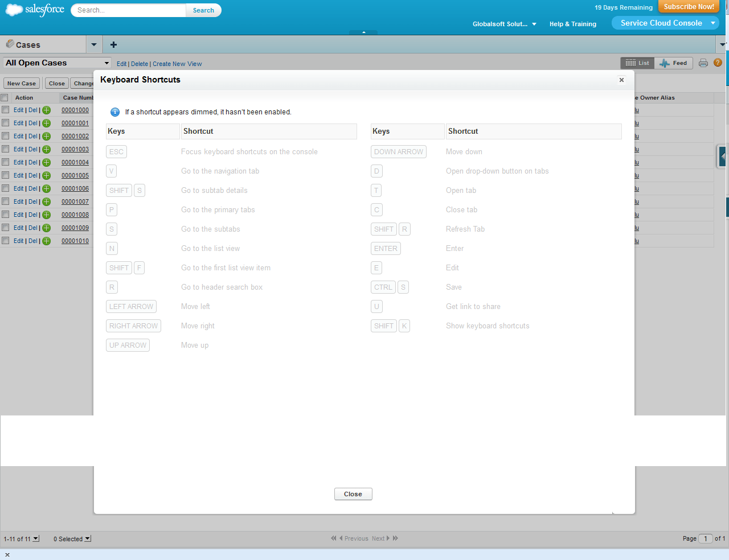This screenshot has width=729, height=560.
Task: Open the Cases tab dropdown arrow
Action: click(x=94, y=44)
